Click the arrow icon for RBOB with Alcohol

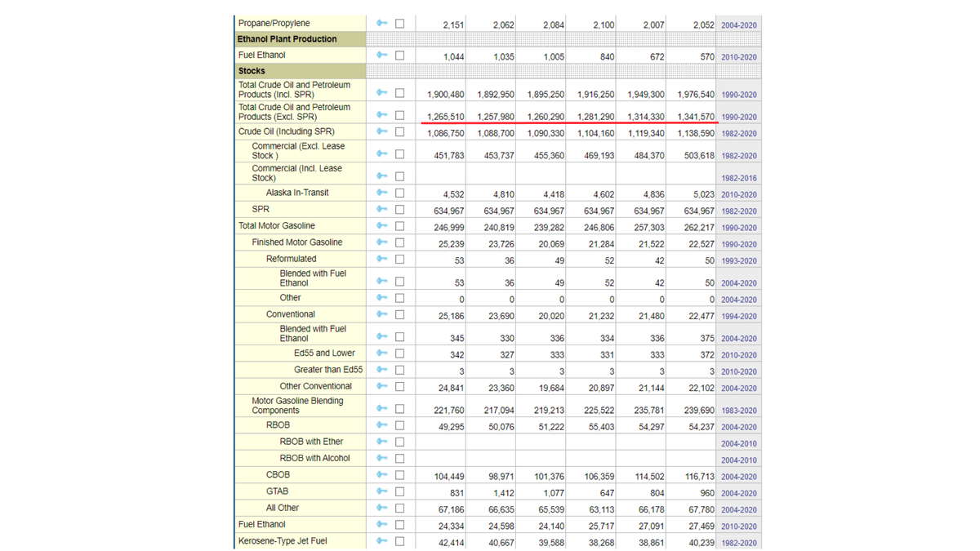pos(381,458)
